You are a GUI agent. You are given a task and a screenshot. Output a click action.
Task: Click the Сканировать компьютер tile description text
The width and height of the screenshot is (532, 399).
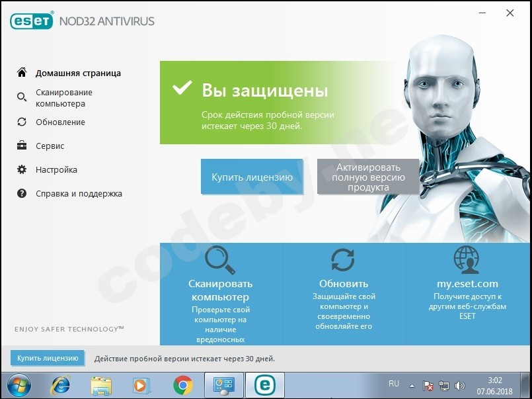click(221, 324)
